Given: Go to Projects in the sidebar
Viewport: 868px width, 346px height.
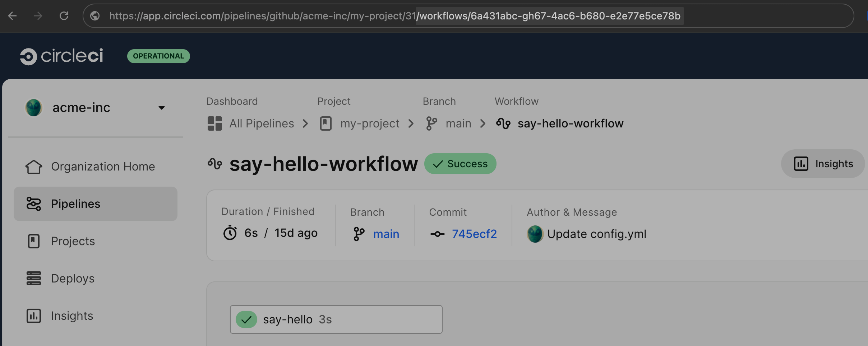Looking at the screenshot, I should click(x=73, y=241).
